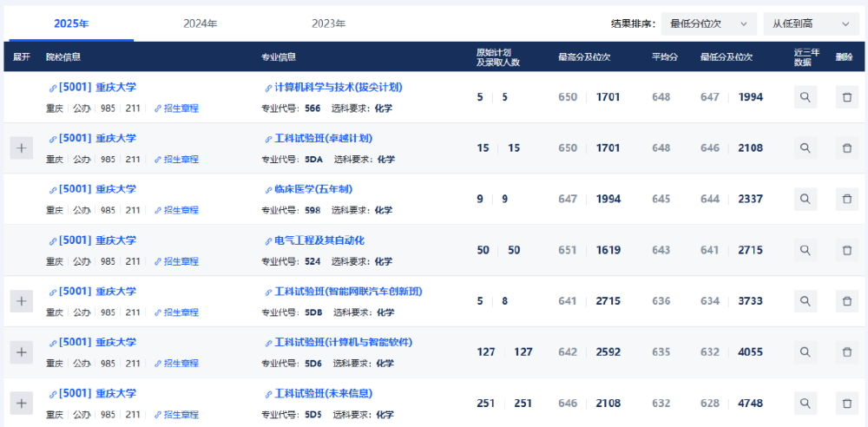
Task: View three-year data for 电气工程及其自动化
Action: pos(806,250)
